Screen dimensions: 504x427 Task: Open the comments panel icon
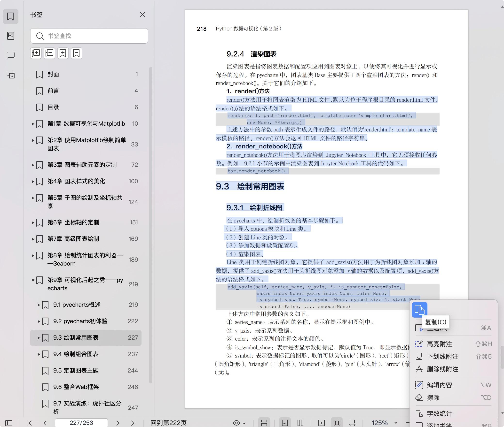click(x=11, y=55)
